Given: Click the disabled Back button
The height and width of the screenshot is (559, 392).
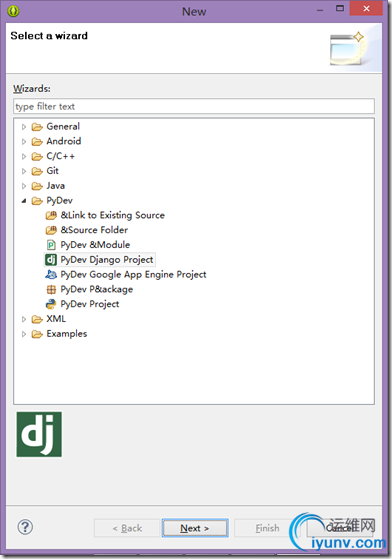Looking at the screenshot, I should [127, 528].
